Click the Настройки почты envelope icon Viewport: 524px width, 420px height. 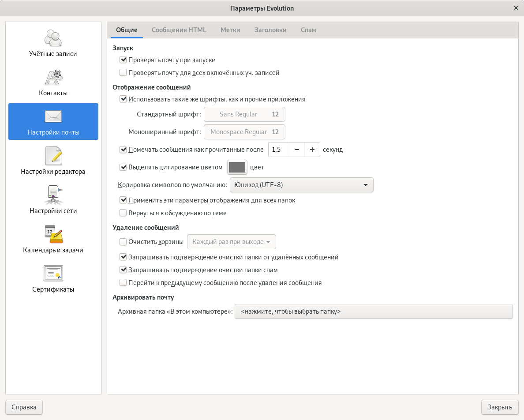pyautogui.click(x=53, y=116)
